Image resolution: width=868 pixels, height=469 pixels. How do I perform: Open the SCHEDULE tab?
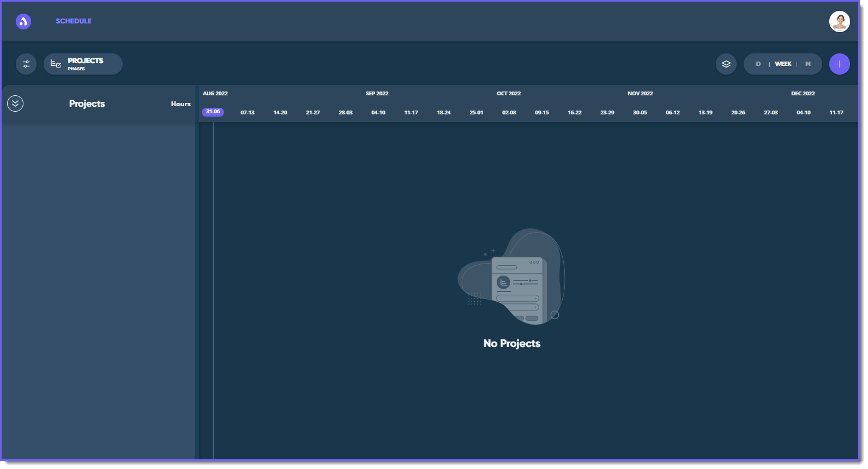74,21
